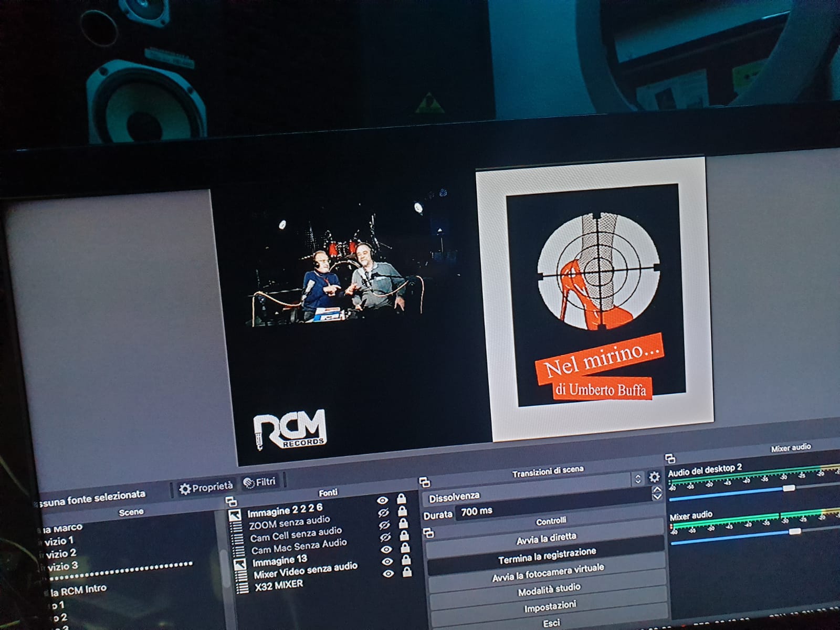Click source icon of Mixer Video senza audio
840x630 pixels.
coord(241,576)
